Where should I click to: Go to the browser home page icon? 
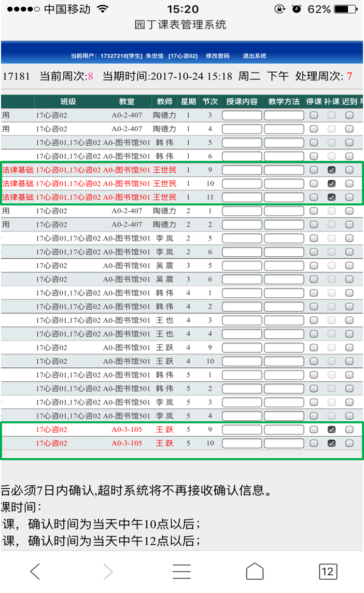pyautogui.click(x=255, y=571)
